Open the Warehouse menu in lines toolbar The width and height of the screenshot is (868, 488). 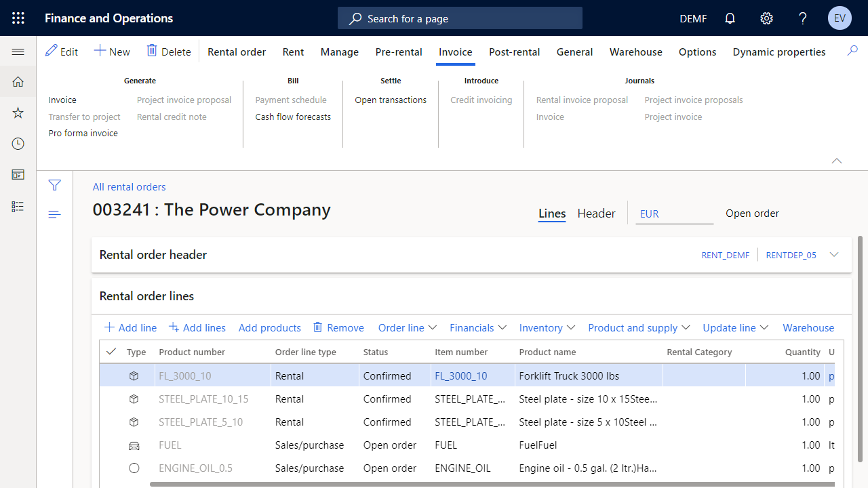click(808, 327)
